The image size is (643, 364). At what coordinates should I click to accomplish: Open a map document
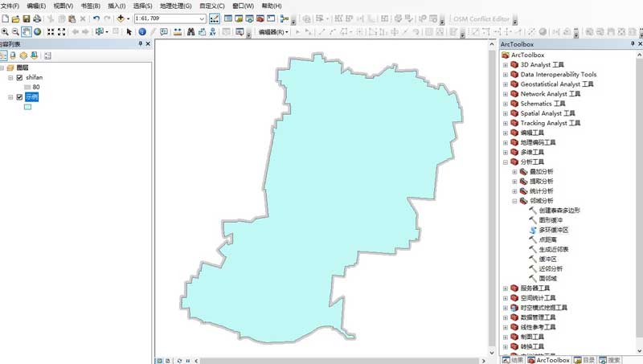(15, 18)
